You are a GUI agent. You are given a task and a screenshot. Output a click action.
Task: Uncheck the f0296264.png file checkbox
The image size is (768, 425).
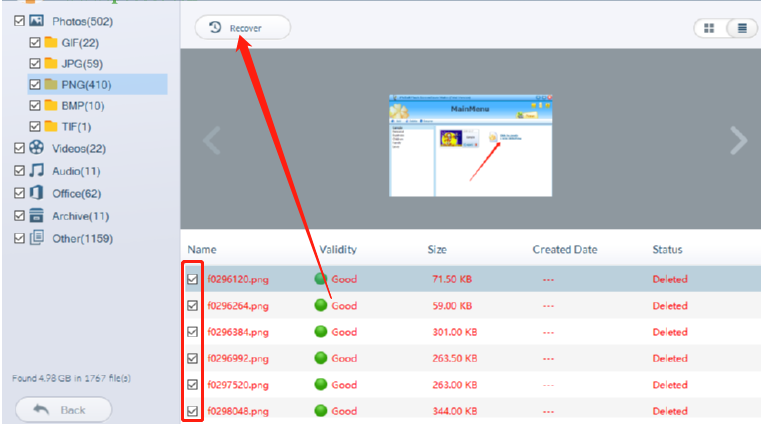pos(192,306)
